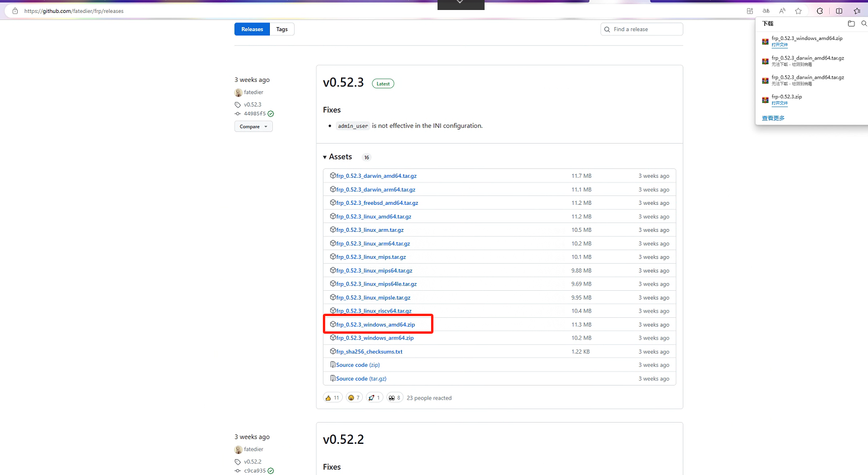Image resolution: width=868 pixels, height=475 pixels.
Task: Click 打开文件 under frp_0.52.3_windows_amd64.zip
Action: [x=780, y=45]
